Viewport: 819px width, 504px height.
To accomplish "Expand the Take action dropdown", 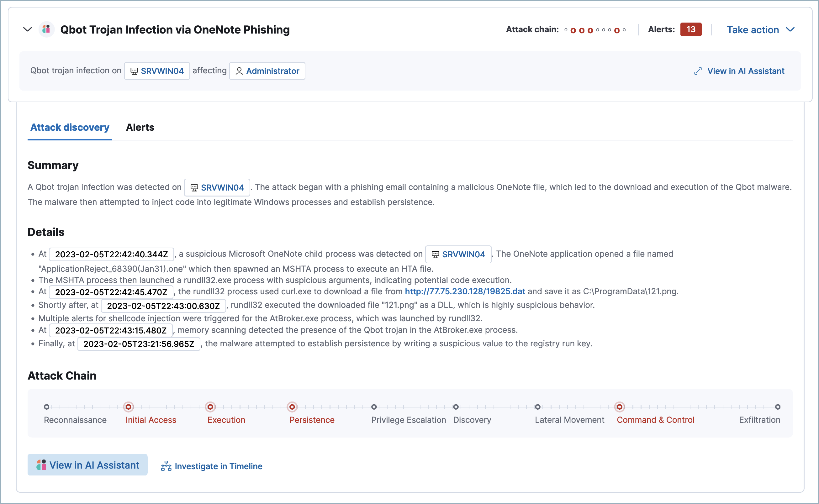I will click(x=760, y=29).
